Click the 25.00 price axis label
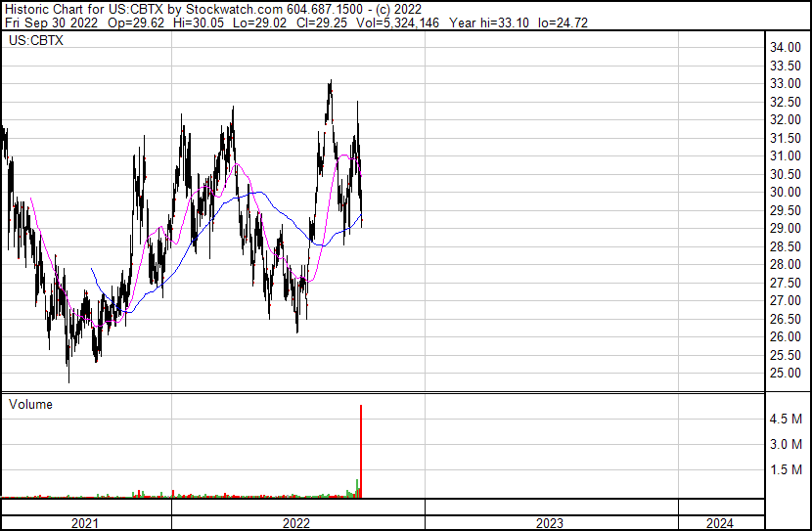This screenshot has width=812, height=531. [x=785, y=374]
